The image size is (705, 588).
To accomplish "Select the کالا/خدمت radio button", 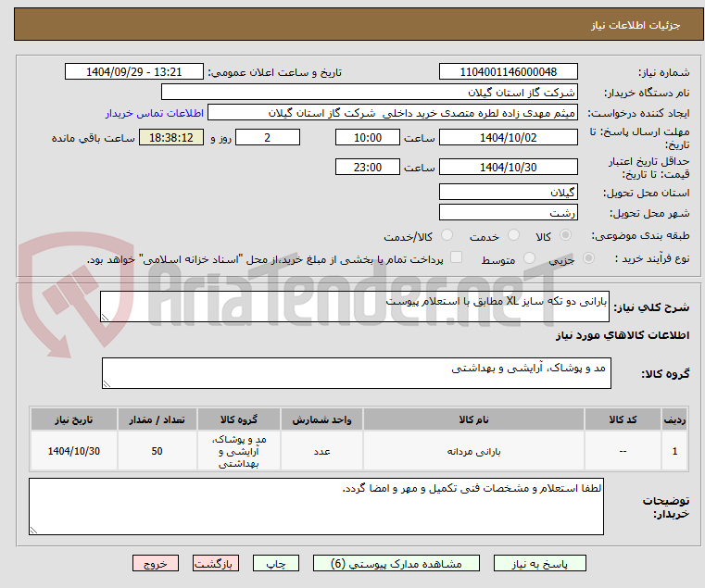I will pyautogui.click(x=447, y=235).
